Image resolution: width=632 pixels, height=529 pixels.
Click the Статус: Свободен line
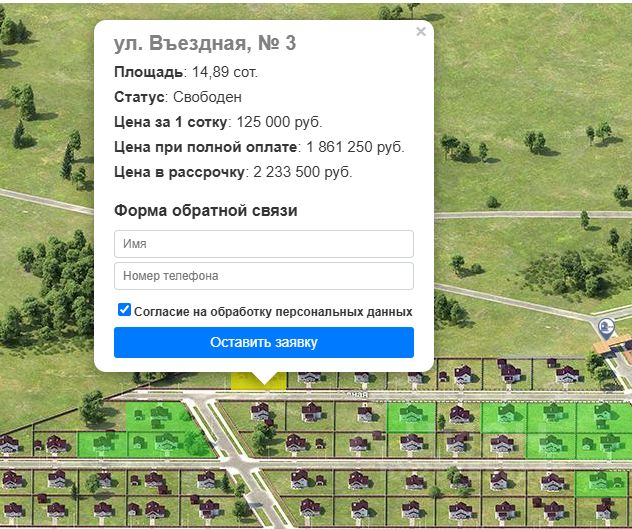pos(178,97)
